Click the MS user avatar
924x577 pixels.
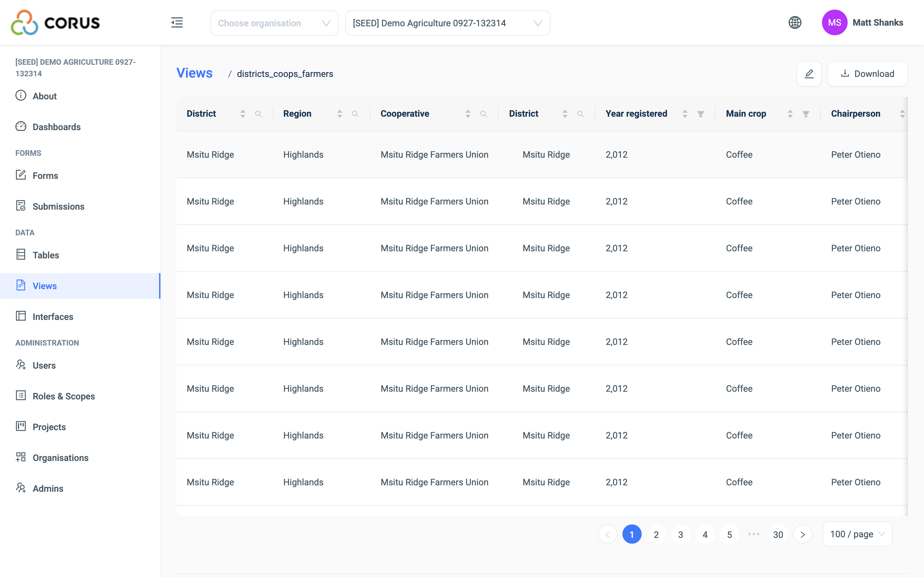coord(834,22)
